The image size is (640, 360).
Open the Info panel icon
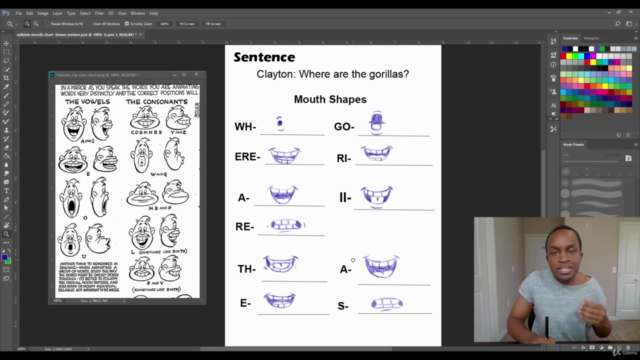[553, 64]
